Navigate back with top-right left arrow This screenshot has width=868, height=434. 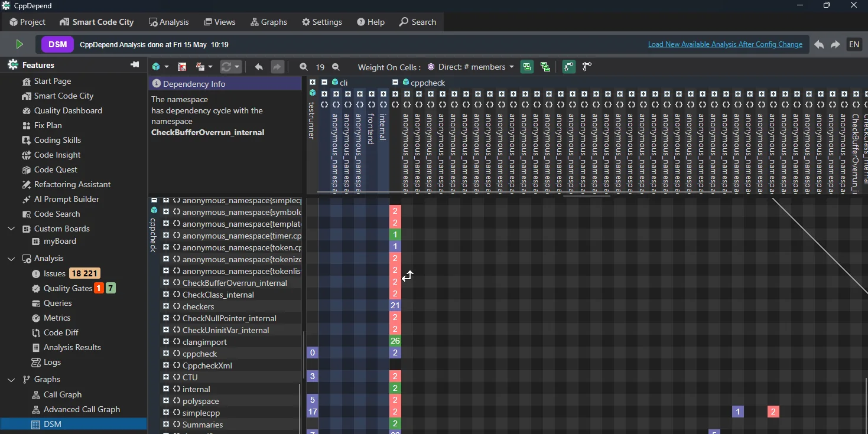pyautogui.click(x=819, y=44)
